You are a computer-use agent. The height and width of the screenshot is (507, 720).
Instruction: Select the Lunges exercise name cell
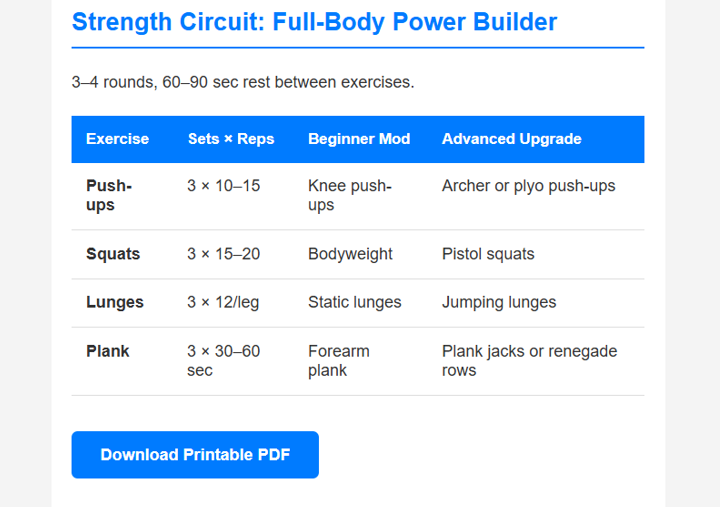pyautogui.click(x=115, y=302)
